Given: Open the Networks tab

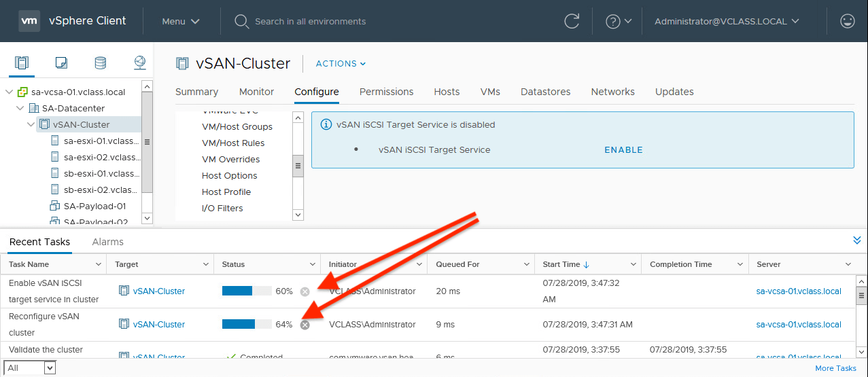Looking at the screenshot, I should [612, 92].
